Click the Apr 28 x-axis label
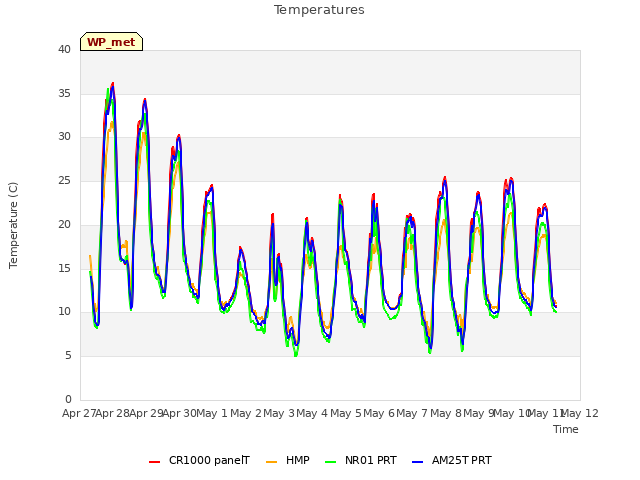Screen dimensions: 640x480 113,413
